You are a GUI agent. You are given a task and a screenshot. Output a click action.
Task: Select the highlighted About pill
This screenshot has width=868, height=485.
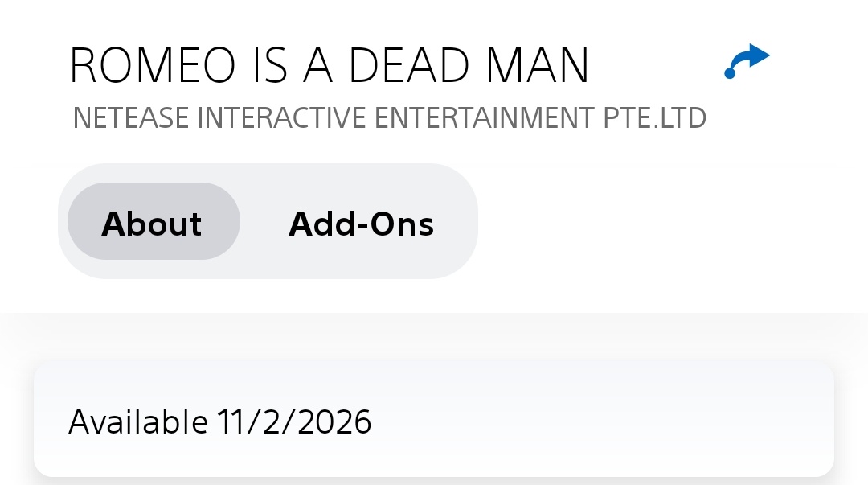pyautogui.click(x=153, y=222)
